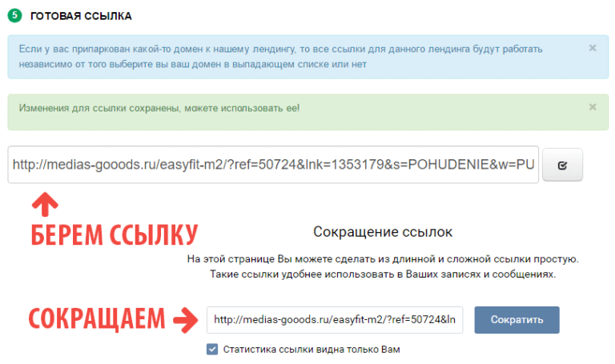
Task: Click the 'Сократить' button
Action: click(x=517, y=320)
